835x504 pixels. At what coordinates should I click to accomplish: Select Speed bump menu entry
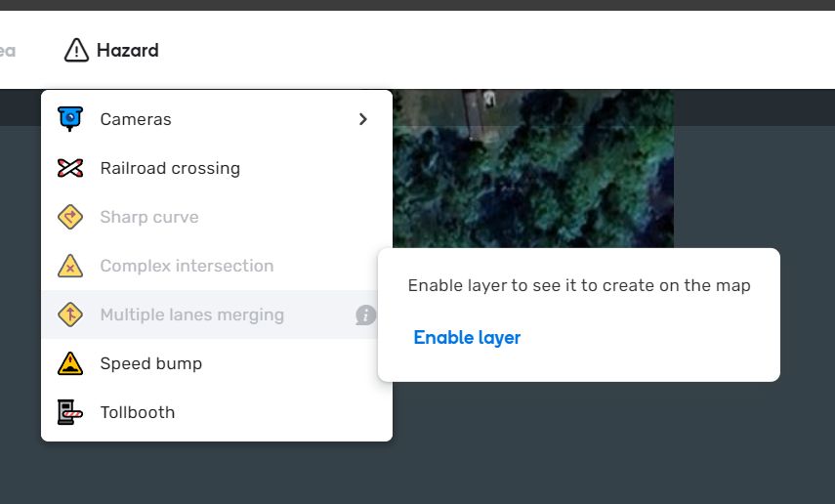click(x=151, y=363)
